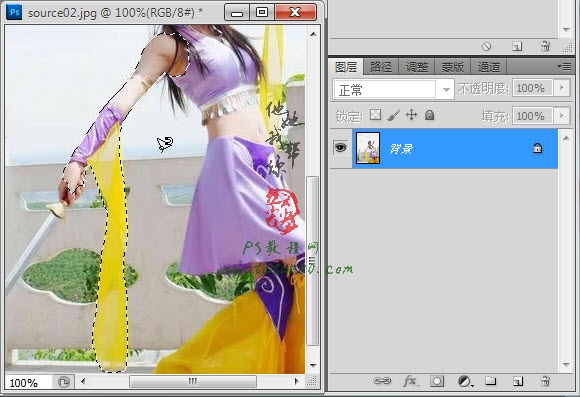Open the 正常 blend mode dropdown
The width and height of the screenshot is (580, 397).
[x=394, y=89]
